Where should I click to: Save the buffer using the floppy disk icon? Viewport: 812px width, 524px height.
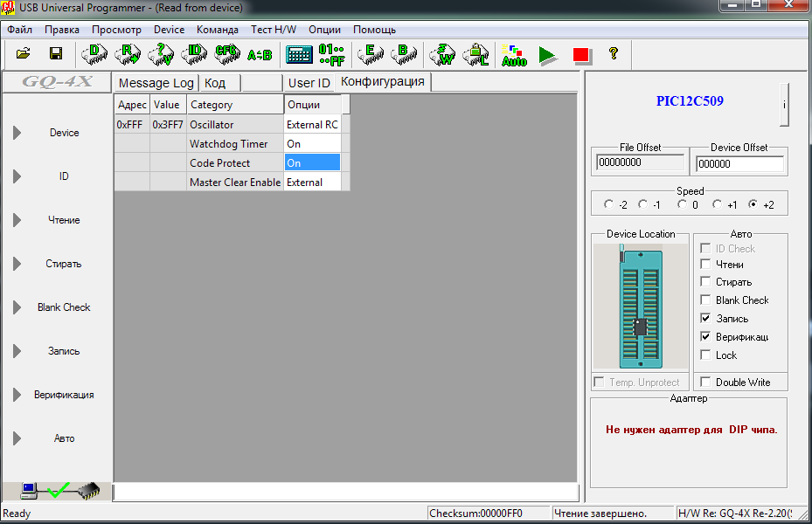coord(55,54)
